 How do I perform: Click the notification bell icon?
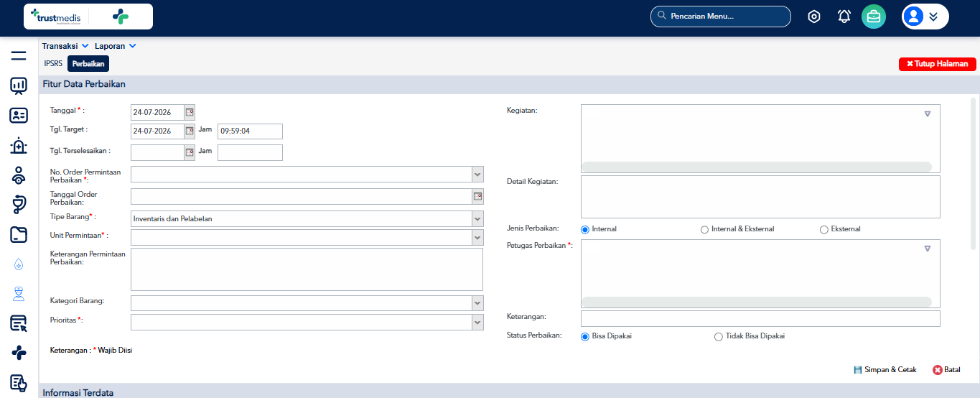[x=844, y=17]
